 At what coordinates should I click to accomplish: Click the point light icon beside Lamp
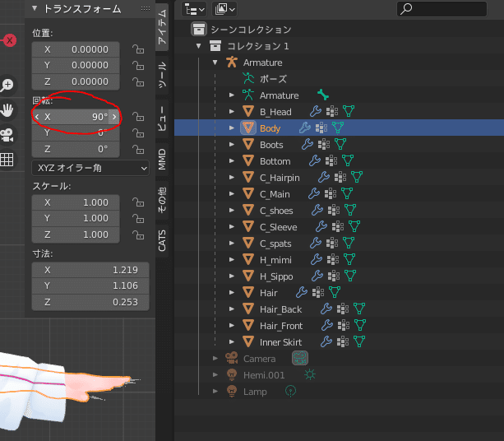click(x=290, y=391)
